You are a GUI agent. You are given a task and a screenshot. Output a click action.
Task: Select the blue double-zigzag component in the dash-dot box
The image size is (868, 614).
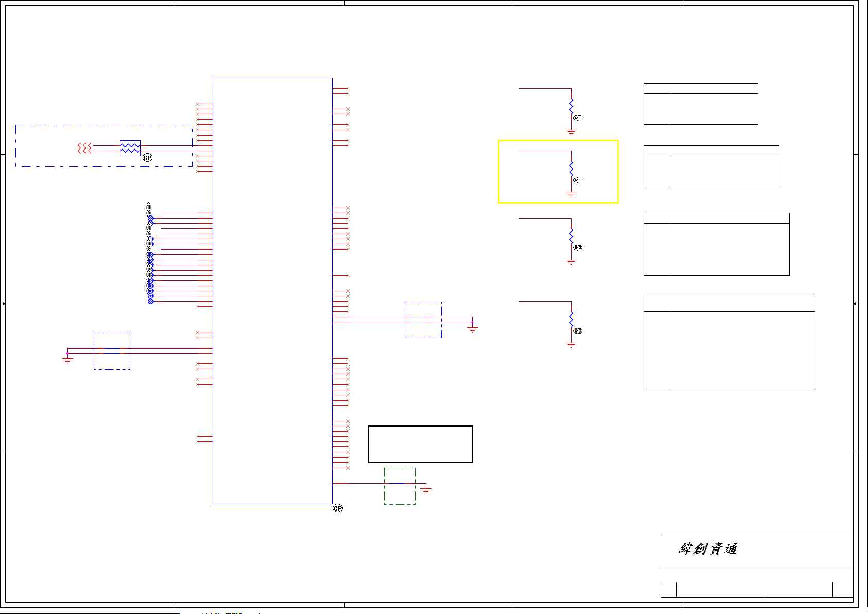[x=130, y=148]
